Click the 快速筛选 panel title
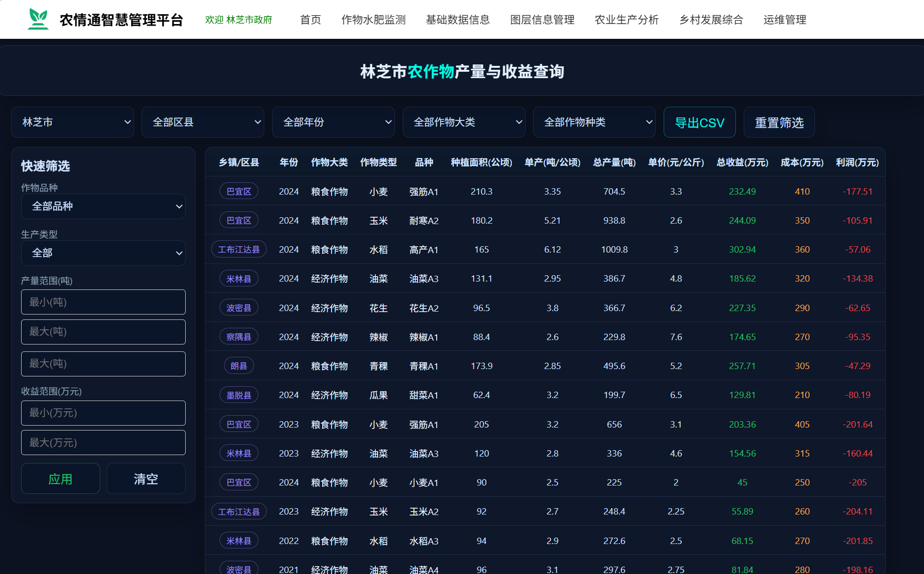This screenshot has height=574, width=924. [45, 166]
